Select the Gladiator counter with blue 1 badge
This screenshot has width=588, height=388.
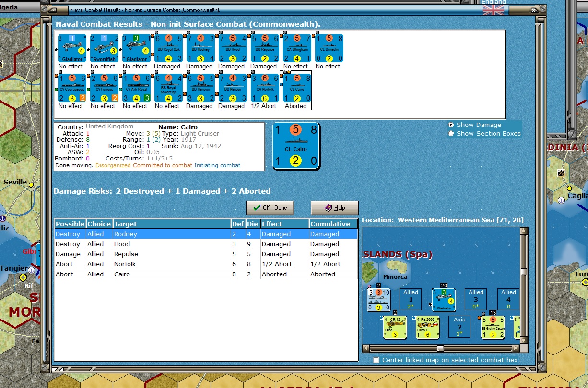[x=71, y=48]
